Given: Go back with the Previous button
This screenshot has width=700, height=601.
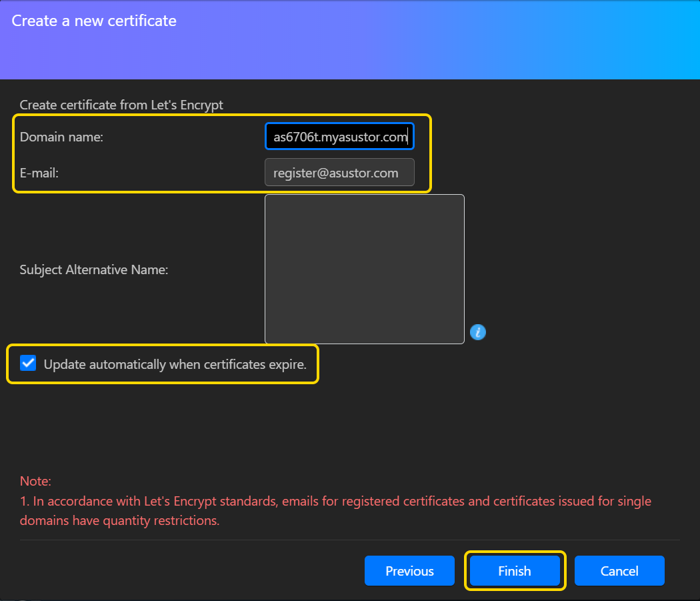Looking at the screenshot, I should click(409, 571).
